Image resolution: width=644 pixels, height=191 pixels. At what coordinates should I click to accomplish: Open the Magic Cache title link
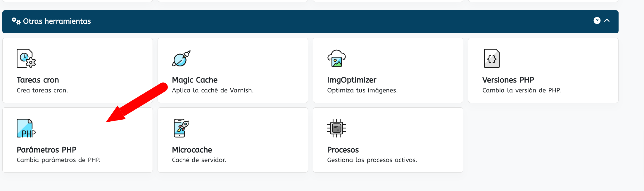click(x=195, y=80)
